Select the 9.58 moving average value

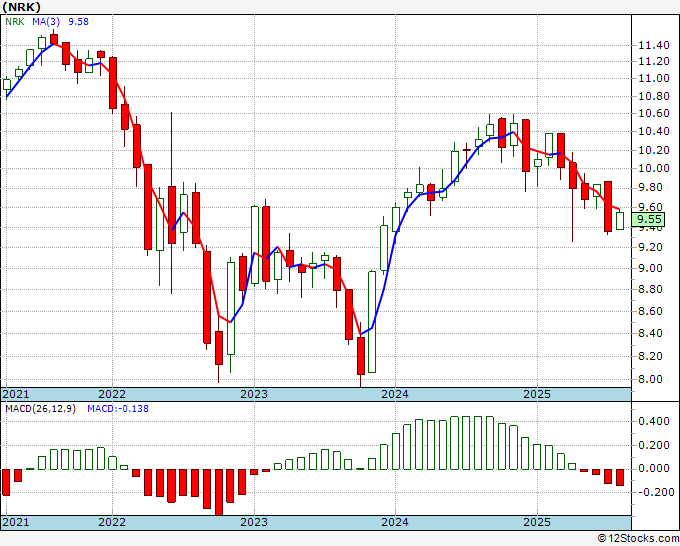tap(78, 21)
